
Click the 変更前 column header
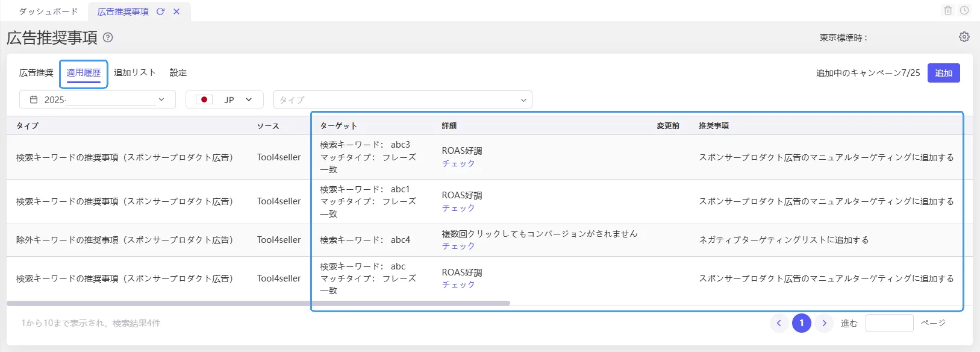(668, 126)
